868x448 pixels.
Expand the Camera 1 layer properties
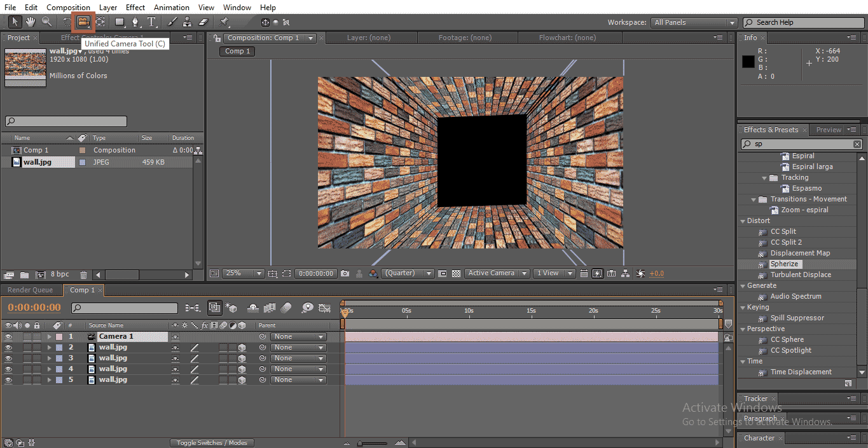49,337
